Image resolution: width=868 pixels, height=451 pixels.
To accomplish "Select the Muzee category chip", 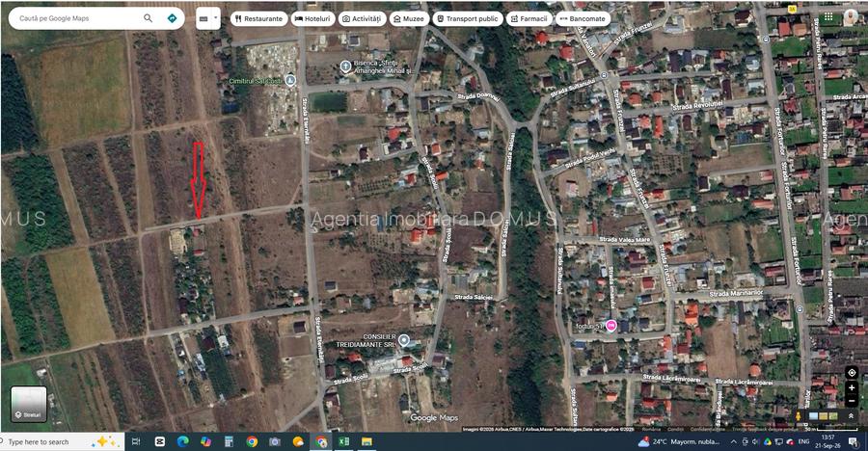I will (410, 19).
